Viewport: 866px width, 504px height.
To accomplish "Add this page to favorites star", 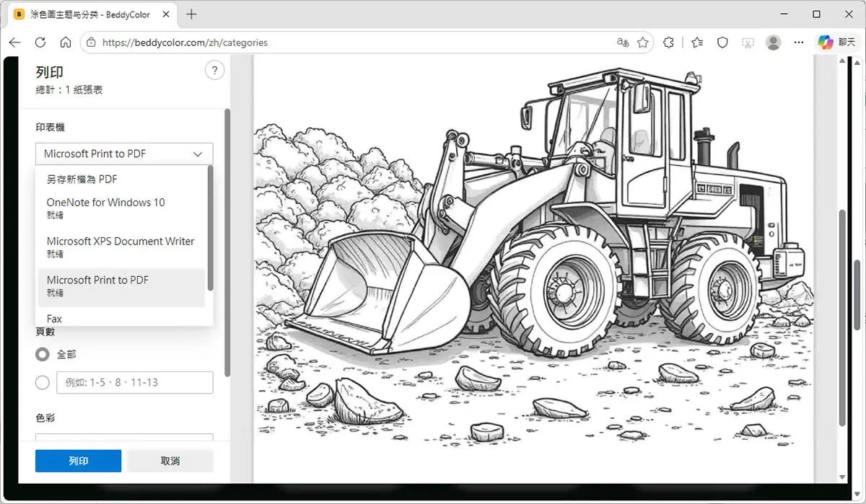I will tap(642, 43).
